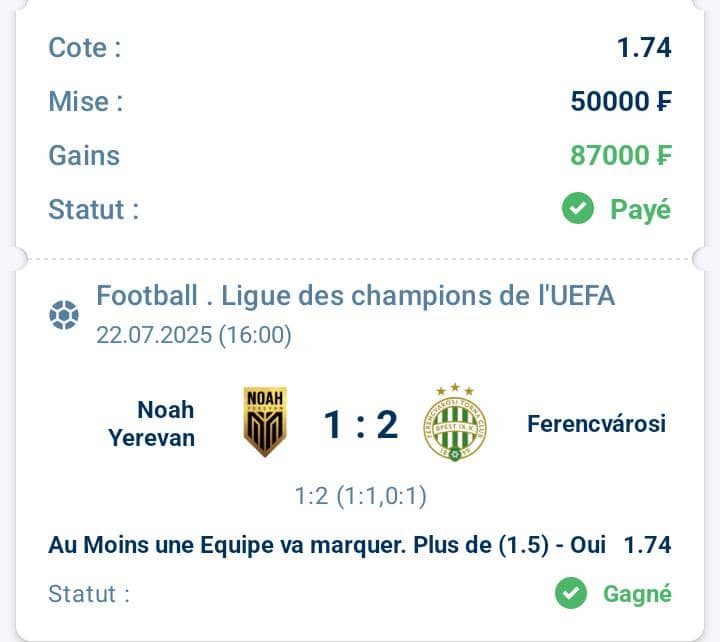Click the green check next to Gagné
720x642 pixels.
pos(571,593)
